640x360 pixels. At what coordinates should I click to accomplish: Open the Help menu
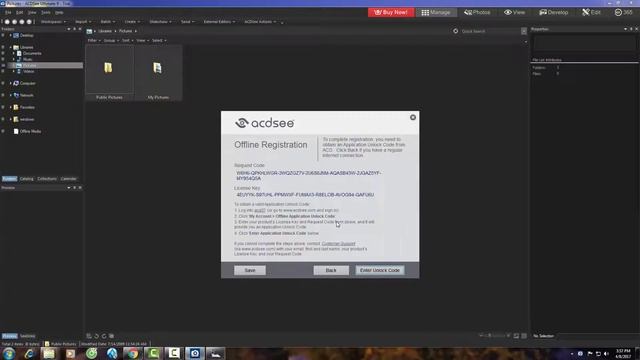(x=59, y=13)
